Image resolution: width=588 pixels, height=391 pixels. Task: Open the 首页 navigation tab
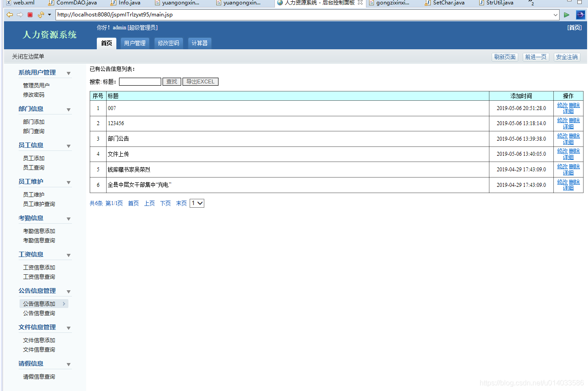[x=107, y=43]
